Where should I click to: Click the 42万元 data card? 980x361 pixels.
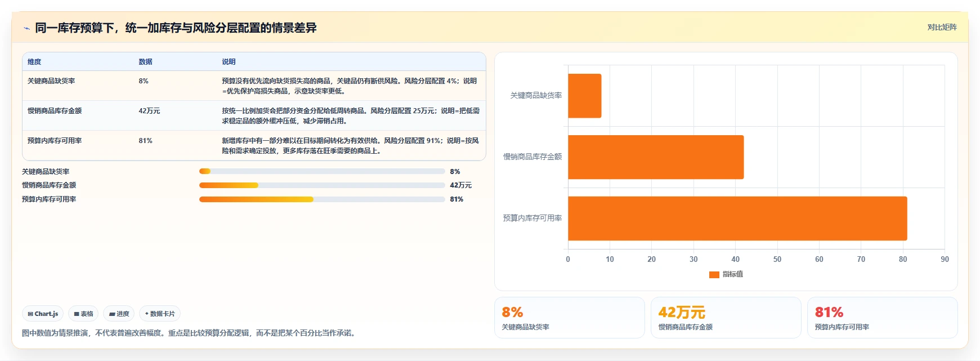[726, 318]
